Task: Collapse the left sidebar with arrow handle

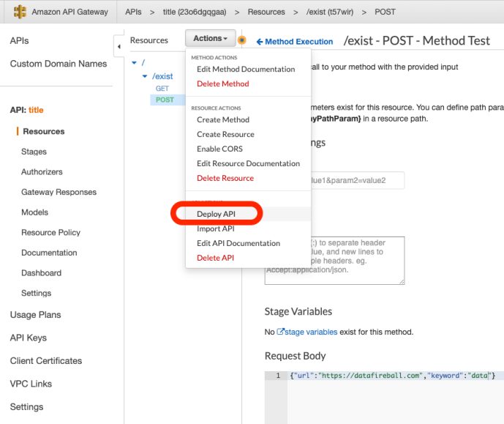Action: (x=119, y=47)
